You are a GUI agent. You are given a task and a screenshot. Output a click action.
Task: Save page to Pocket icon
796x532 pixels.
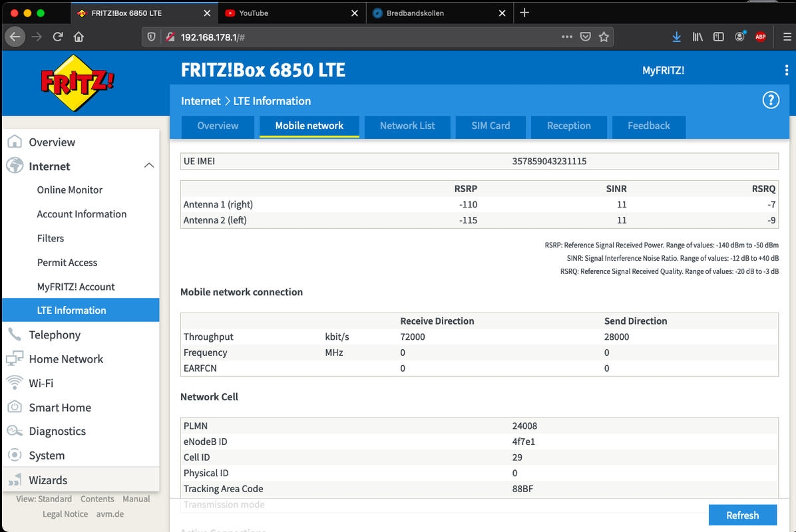pos(585,37)
